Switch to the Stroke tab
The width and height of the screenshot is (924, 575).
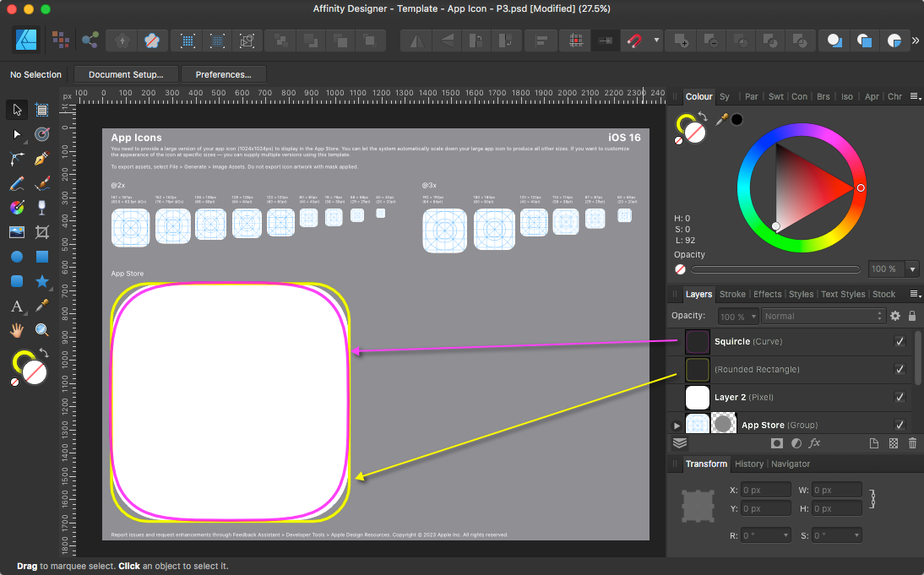[x=732, y=295]
